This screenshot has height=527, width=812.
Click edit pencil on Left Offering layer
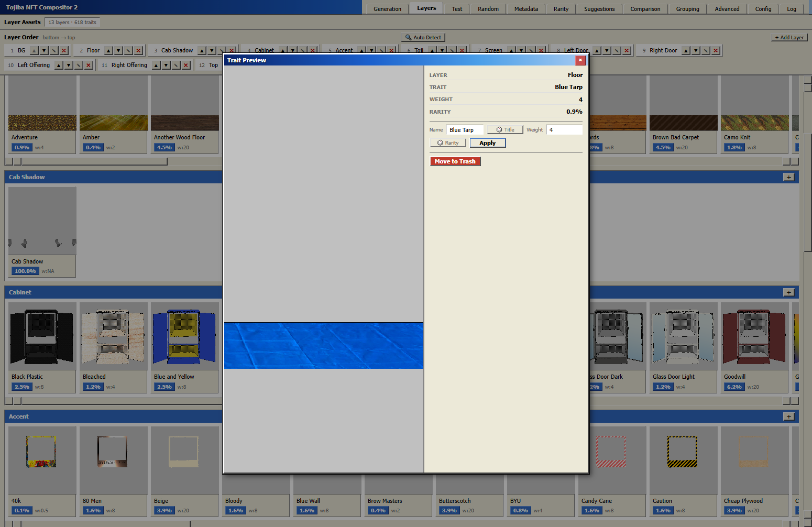point(79,65)
